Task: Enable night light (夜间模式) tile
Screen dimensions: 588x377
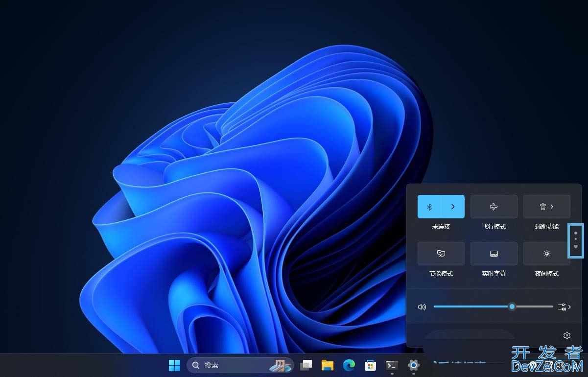Action: pyautogui.click(x=546, y=254)
